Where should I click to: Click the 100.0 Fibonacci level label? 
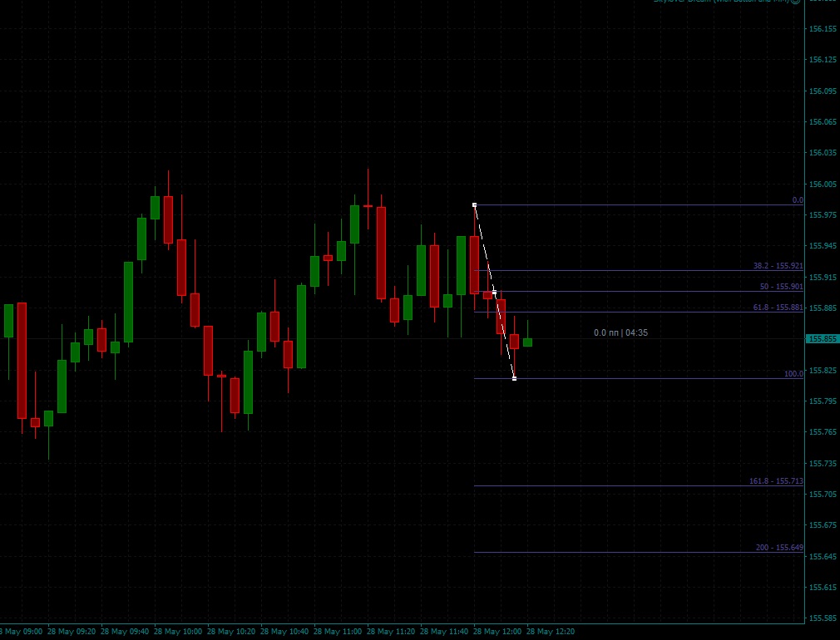point(793,374)
